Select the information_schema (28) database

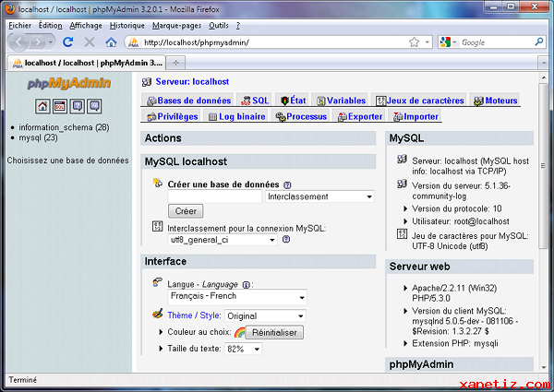coord(64,127)
